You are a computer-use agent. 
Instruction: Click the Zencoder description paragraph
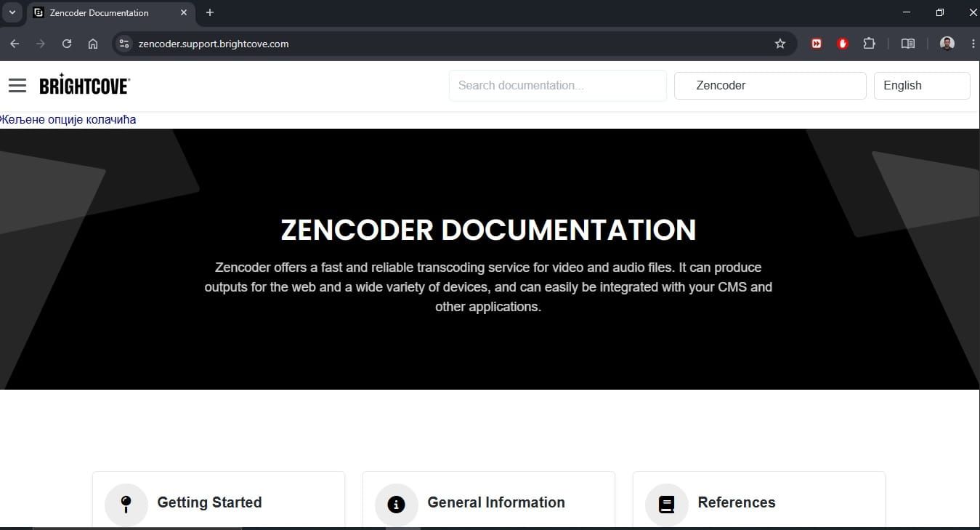pos(488,287)
